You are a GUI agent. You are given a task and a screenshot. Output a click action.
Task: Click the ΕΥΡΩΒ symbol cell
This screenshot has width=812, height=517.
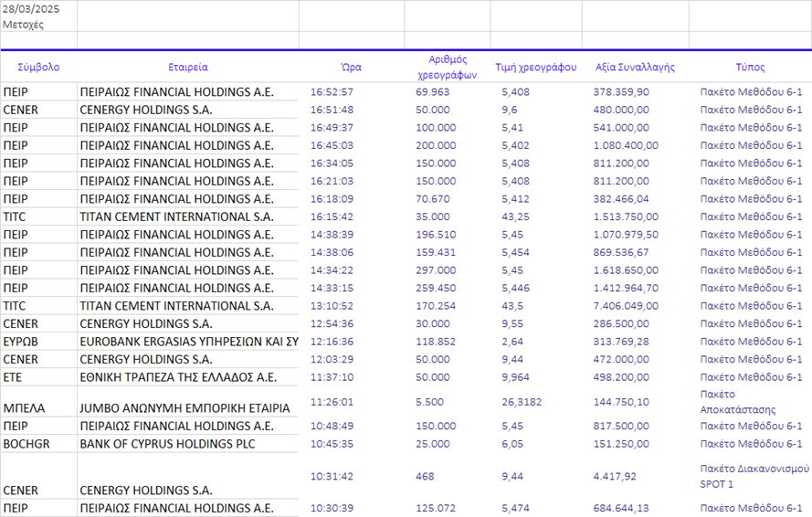(x=21, y=342)
